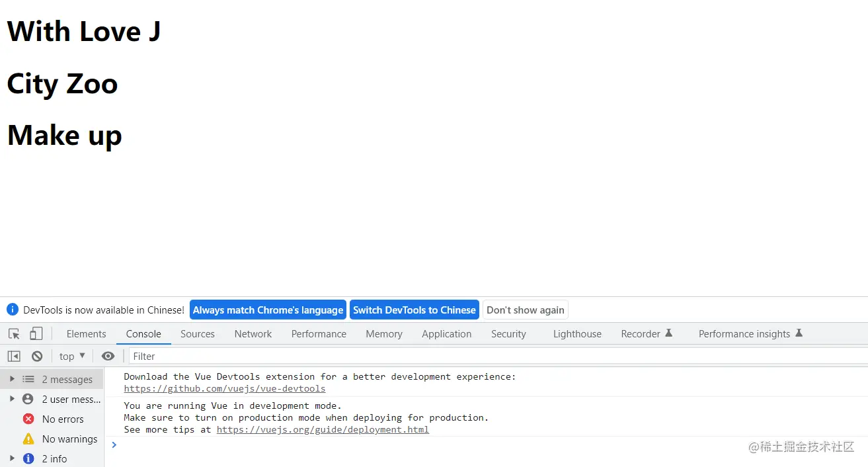This screenshot has height=467, width=868.
Task: Click the messages list icon
Action: tap(28, 379)
